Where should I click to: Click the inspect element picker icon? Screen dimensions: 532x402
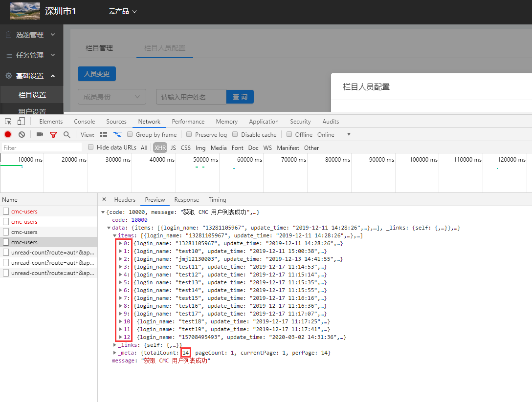pos(8,122)
